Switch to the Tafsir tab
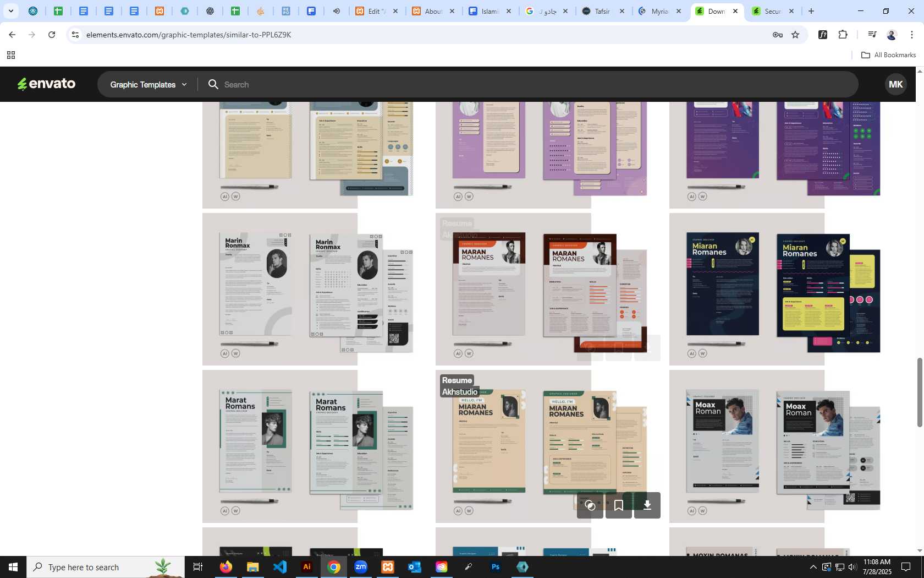Screen dimensions: 924x578 (x=604, y=11)
